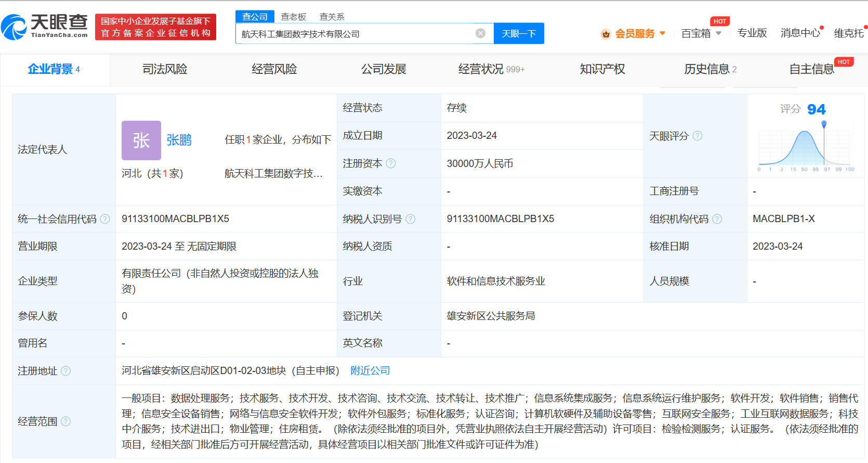Click the HOT badge above 百宝箱

(720, 21)
